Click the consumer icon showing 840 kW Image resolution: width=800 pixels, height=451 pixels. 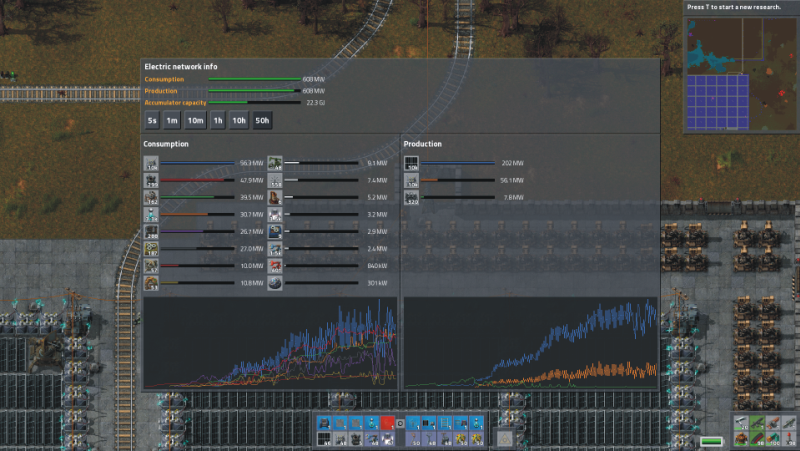[275, 267]
